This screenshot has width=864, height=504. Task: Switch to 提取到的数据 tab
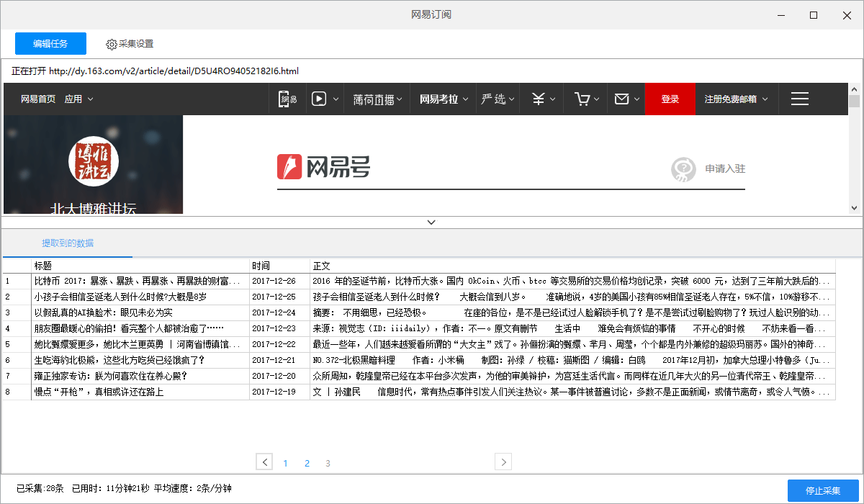68,243
